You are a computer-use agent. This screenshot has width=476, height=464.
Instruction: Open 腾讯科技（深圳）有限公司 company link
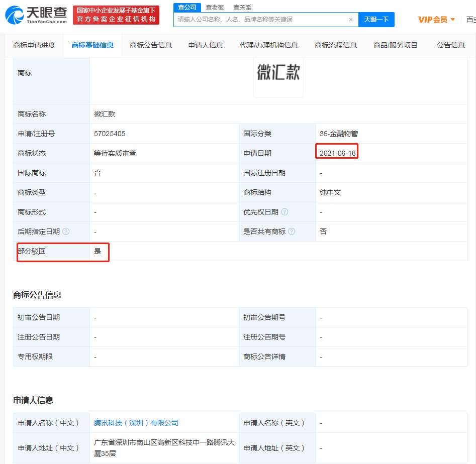136,423
